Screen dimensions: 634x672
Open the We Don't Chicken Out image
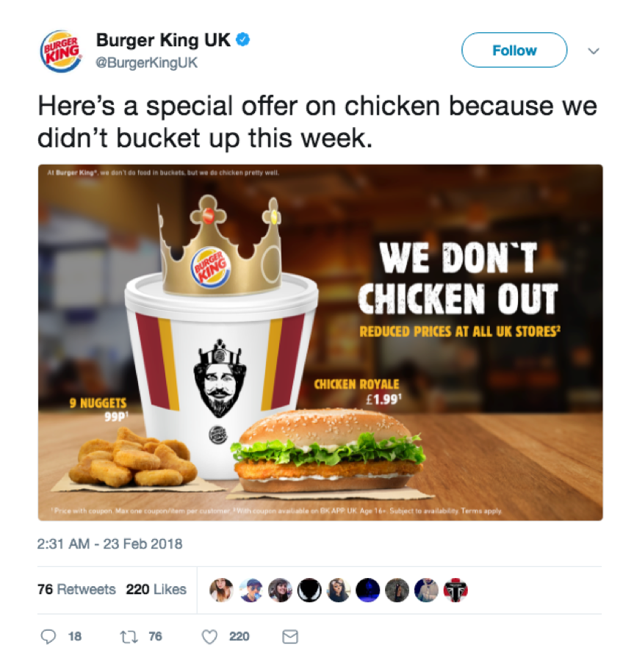pyautogui.click(x=320, y=342)
